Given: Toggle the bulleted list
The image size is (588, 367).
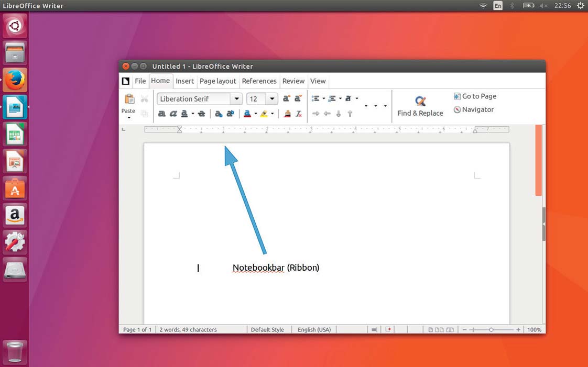Looking at the screenshot, I should (x=315, y=98).
